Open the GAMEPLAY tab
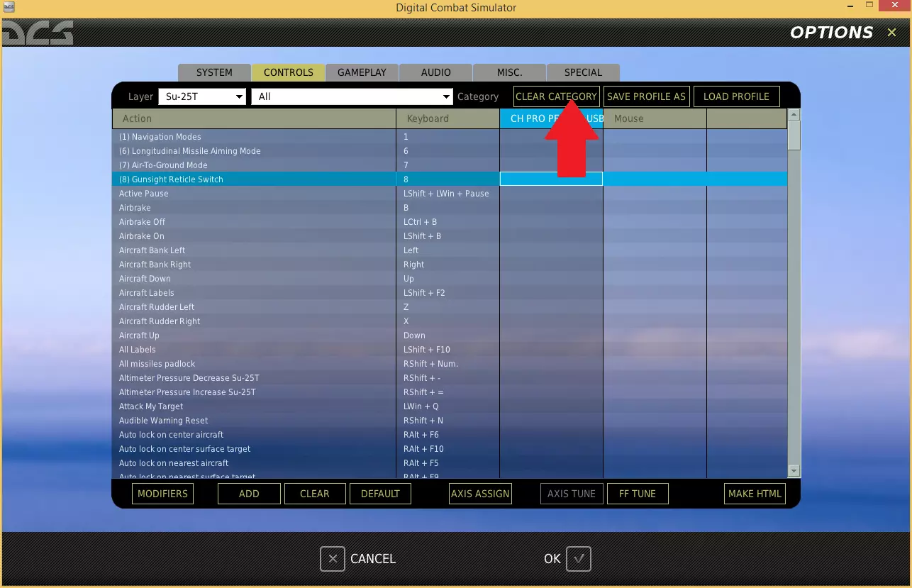Image resolution: width=912 pixels, height=588 pixels. (x=362, y=72)
